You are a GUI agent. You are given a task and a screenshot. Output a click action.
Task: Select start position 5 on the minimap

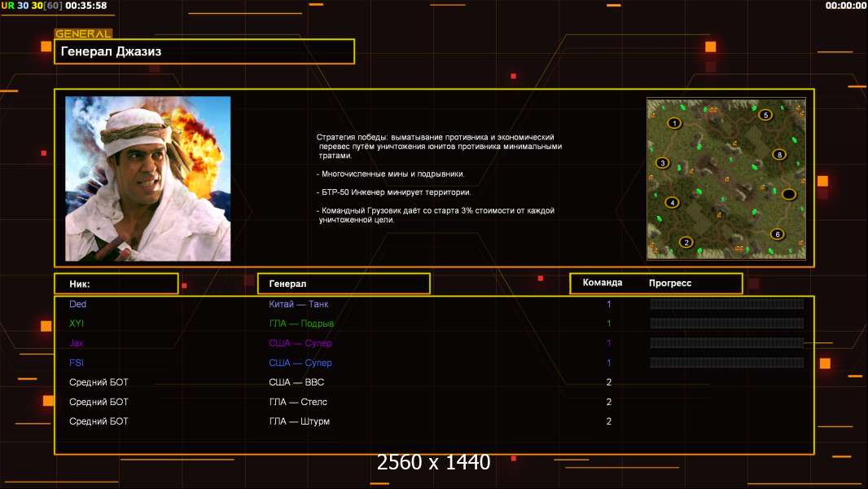[x=765, y=115]
